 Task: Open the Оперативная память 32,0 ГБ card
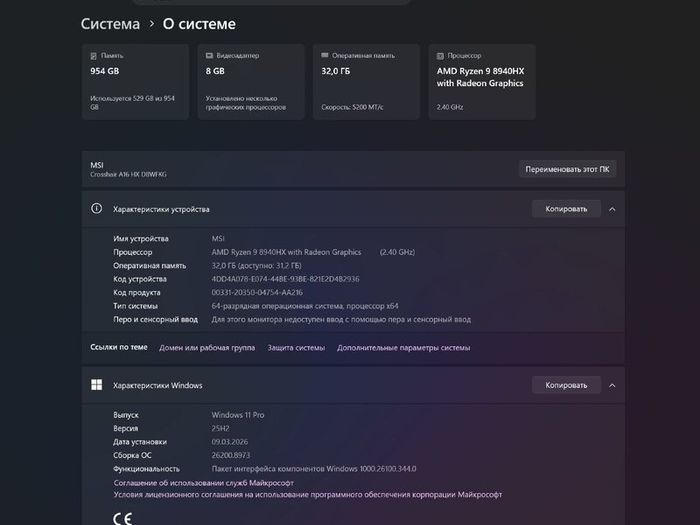(x=367, y=82)
